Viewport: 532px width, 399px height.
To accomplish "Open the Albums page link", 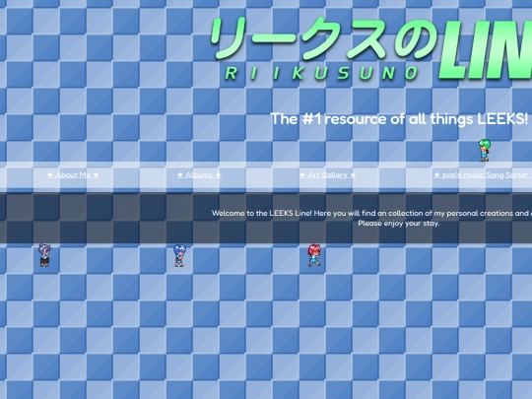I will [199, 175].
